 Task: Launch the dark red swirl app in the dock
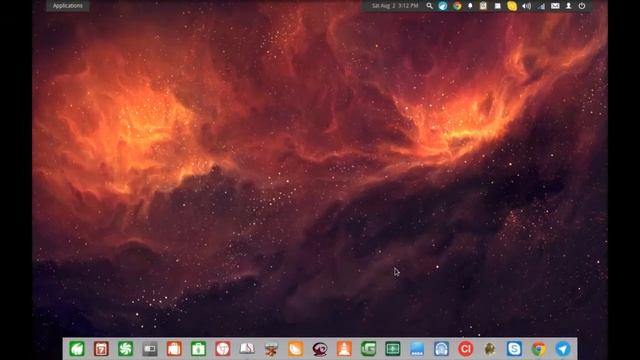pyautogui.click(x=320, y=349)
